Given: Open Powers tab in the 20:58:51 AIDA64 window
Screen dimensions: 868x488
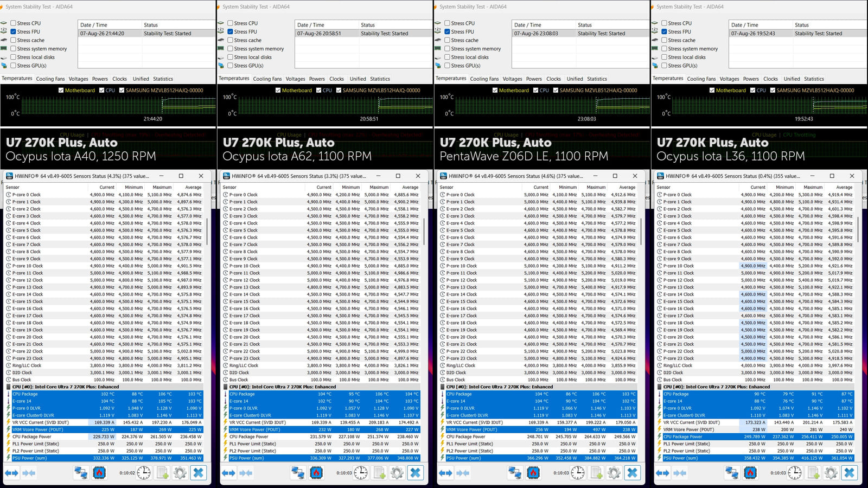Looking at the screenshot, I should point(317,79).
